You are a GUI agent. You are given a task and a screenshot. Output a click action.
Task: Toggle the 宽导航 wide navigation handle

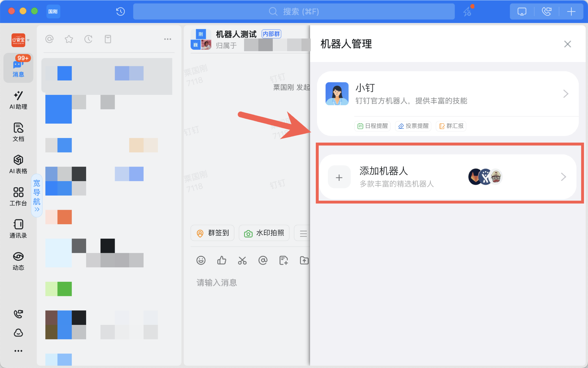pyautogui.click(x=37, y=196)
